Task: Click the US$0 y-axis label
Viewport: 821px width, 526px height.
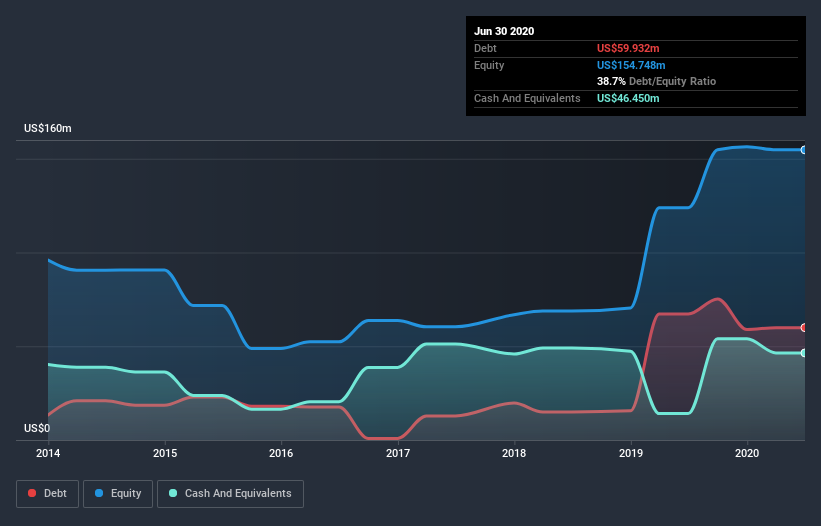Action: click(37, 428)
